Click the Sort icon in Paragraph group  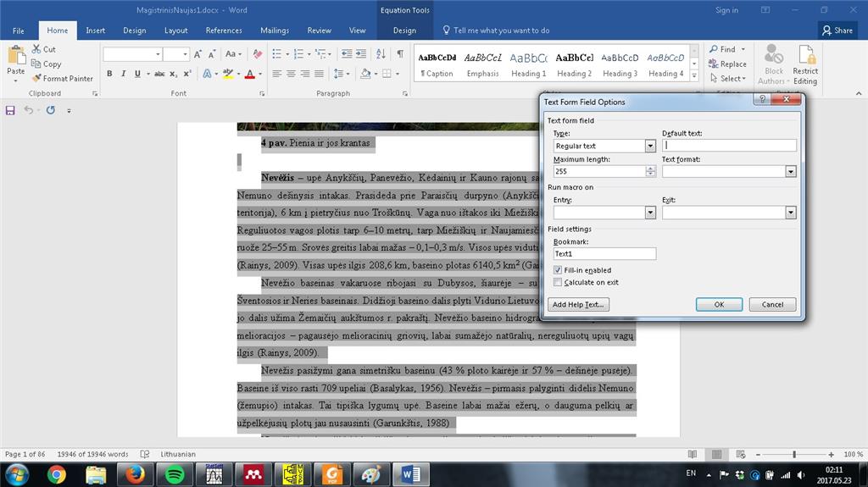pyautogui.click(x=381, y=53)
